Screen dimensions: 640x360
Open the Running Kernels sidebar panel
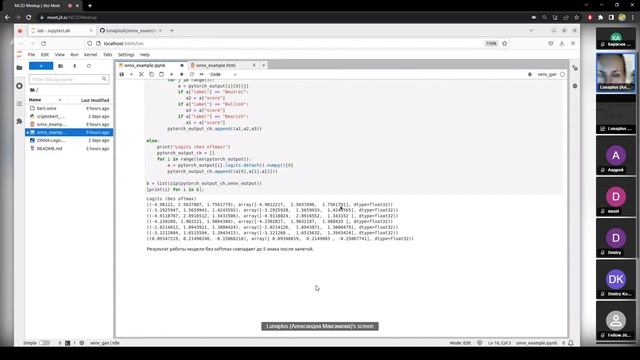click(19, 86)
